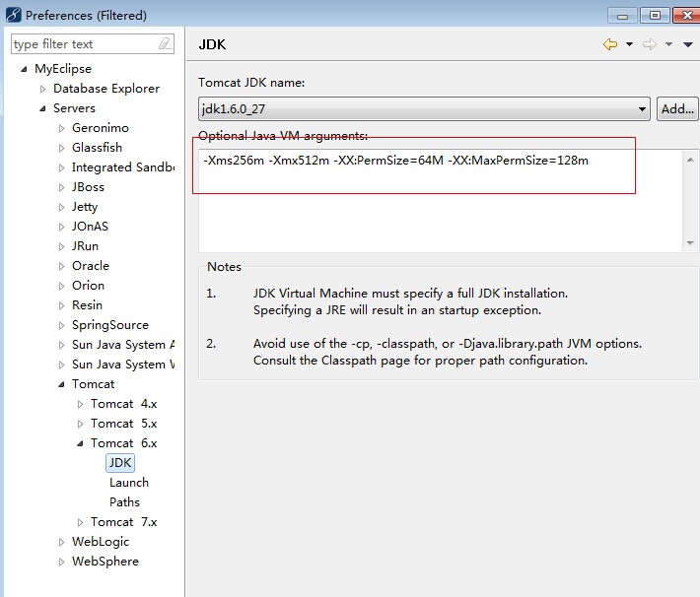700x597 pixels.
Task: Click the forward navigation arrow icon
Action: pos(650,44)
